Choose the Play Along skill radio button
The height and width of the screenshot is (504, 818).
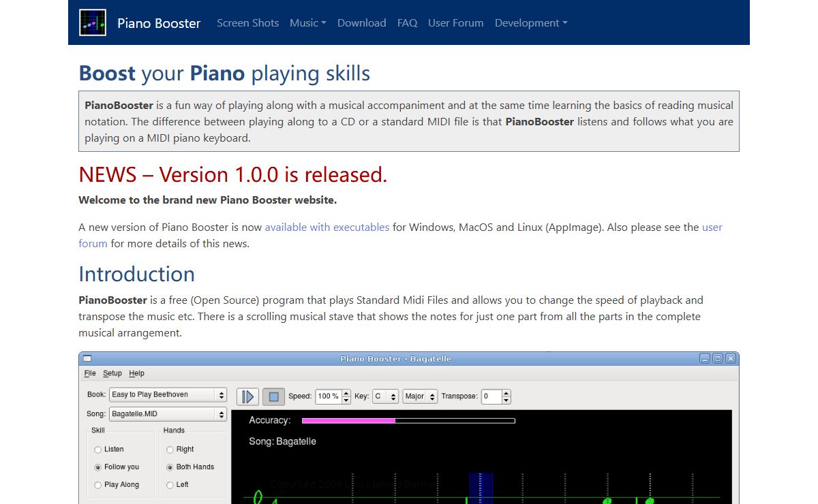pos(98,485)
